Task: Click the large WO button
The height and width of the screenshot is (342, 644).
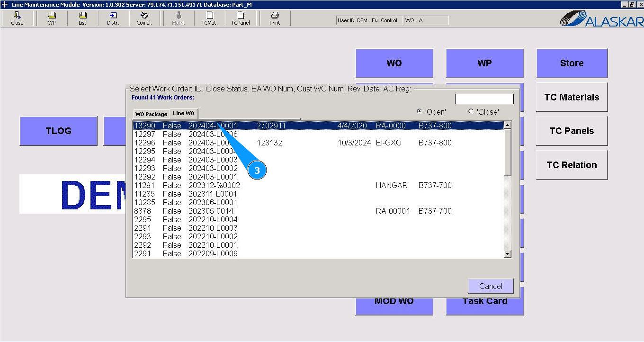Action: tap(394, 63)
